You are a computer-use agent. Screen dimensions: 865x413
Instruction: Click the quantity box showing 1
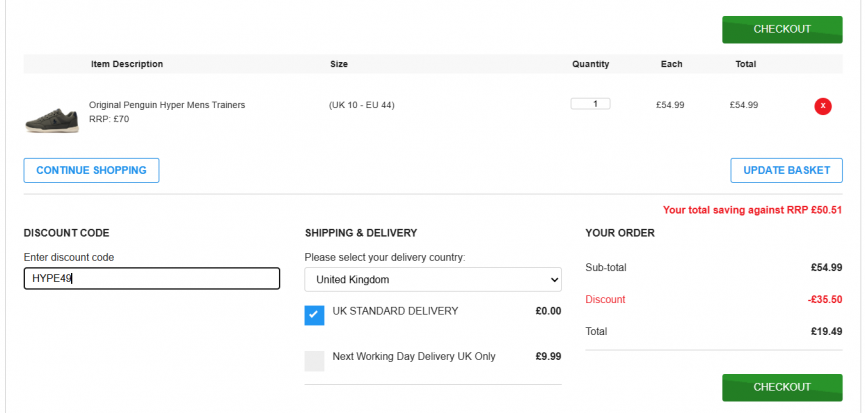[x=590, y=104]
